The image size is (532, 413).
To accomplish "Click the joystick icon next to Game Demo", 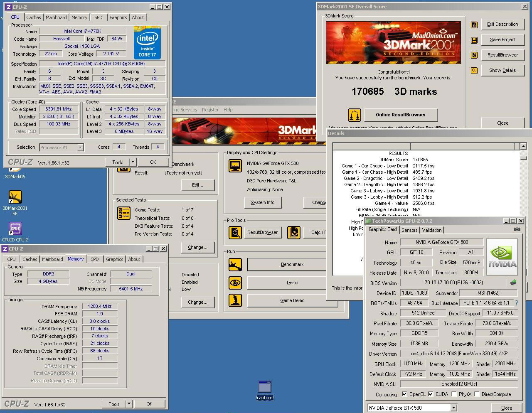I will tap(235, 300).
